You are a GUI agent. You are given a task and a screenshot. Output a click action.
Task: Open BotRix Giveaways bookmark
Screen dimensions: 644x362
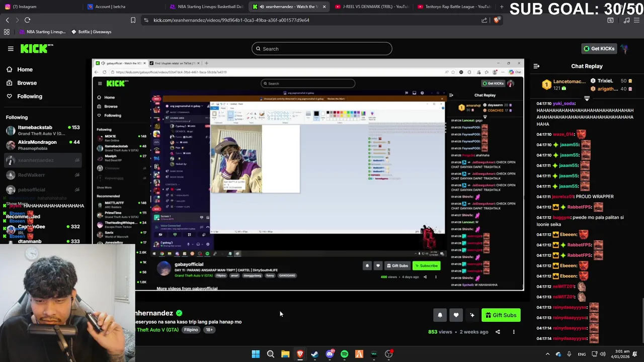pos(92,32)
